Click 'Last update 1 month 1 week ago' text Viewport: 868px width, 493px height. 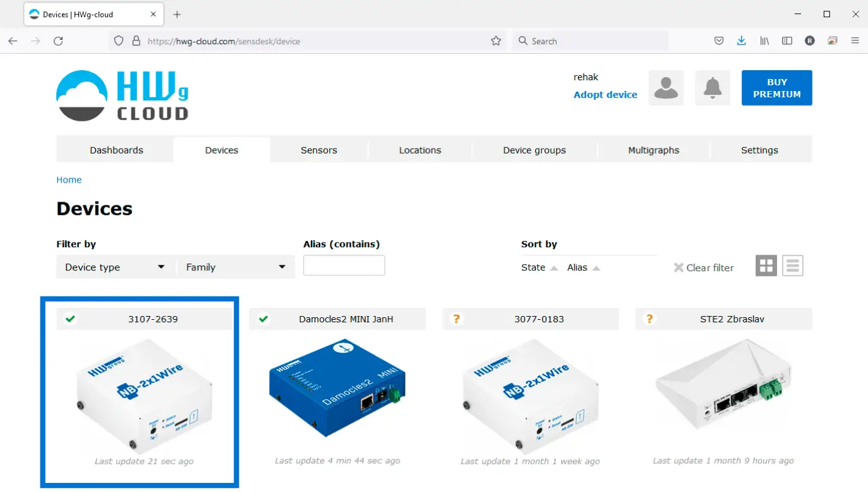click(531, 461)
